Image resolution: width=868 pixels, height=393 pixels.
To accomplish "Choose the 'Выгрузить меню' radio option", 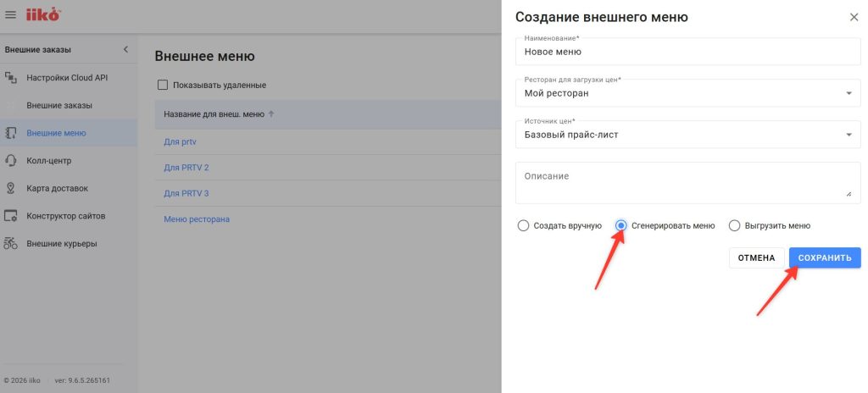I will click(735, 226).
